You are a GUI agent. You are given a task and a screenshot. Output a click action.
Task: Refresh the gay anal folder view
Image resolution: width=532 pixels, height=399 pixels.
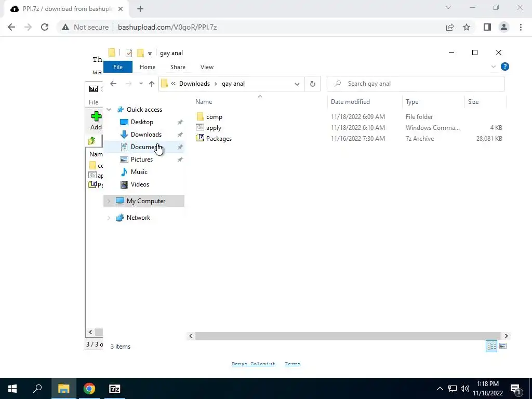(312, 84)
